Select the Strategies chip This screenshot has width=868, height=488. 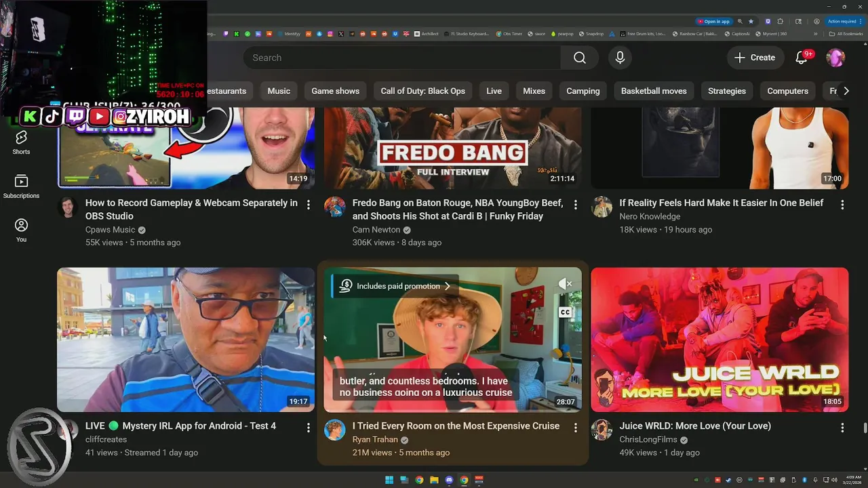tap(727, 91)
